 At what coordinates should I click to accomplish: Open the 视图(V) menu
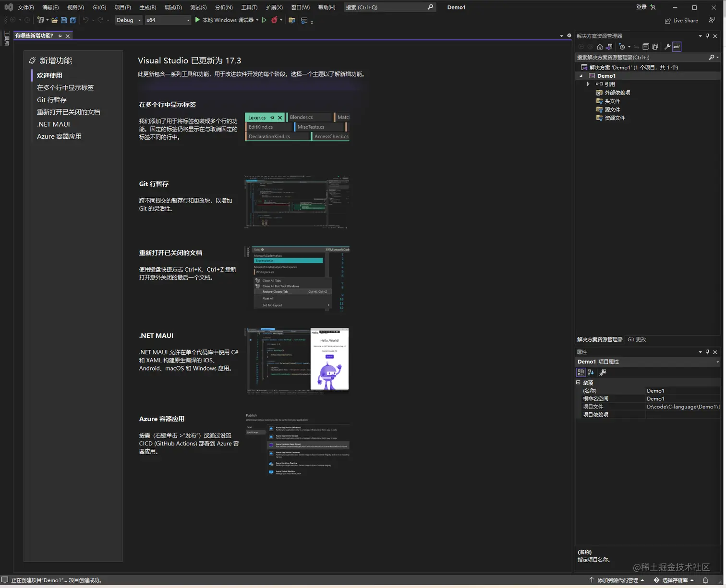pyautogui.click(x=75, y=7)
